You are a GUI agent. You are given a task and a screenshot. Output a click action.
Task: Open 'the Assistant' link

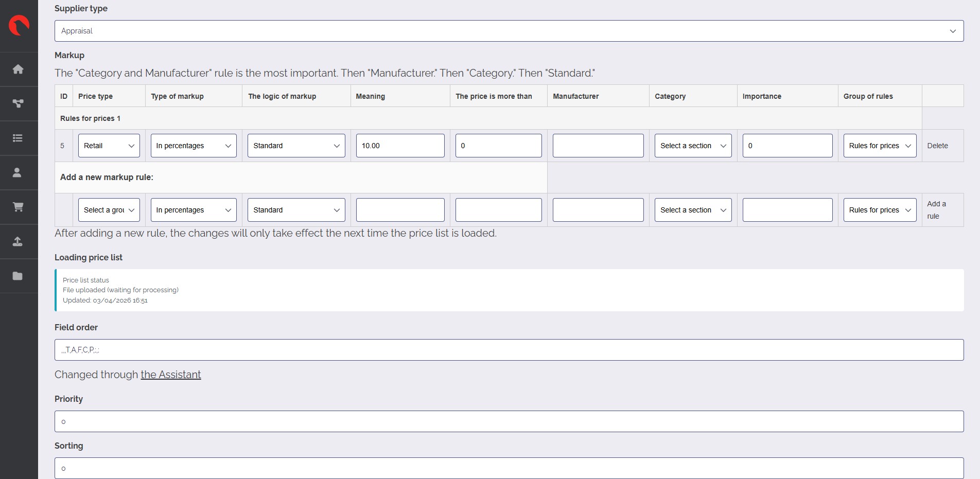[170, 375]
